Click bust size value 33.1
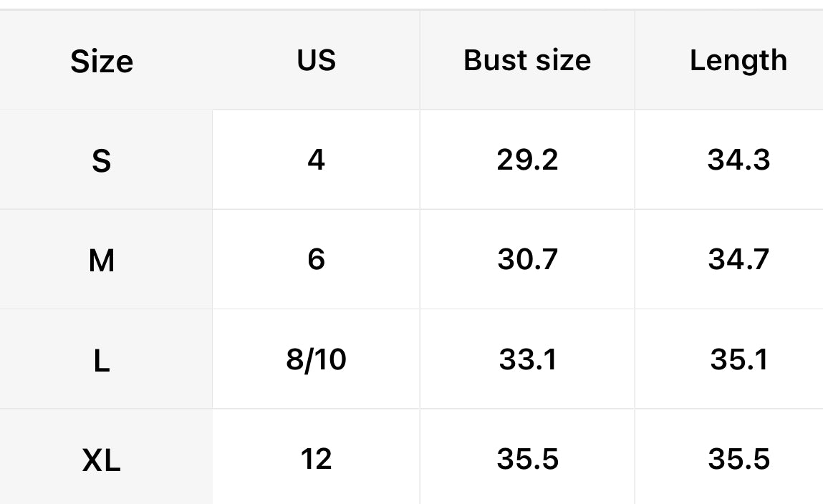This screenshot has height=504, width=823. pos(527,359)
